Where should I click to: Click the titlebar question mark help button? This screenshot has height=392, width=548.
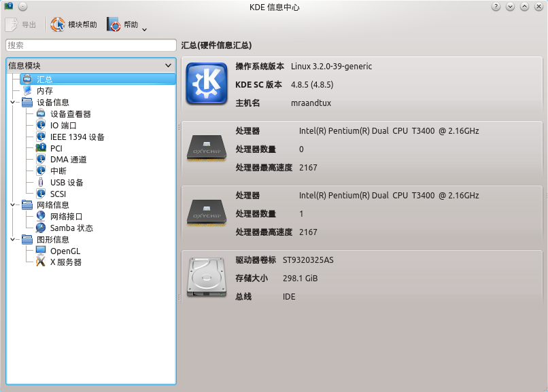click(x=496, y=7)
